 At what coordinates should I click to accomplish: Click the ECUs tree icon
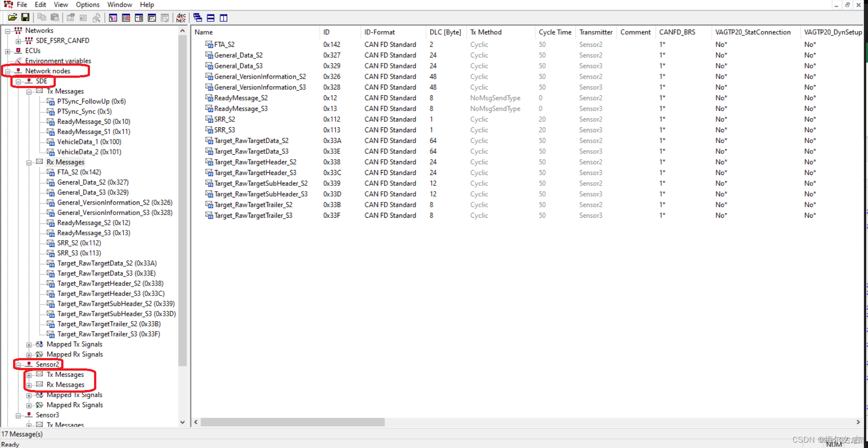tap(18, 51)
